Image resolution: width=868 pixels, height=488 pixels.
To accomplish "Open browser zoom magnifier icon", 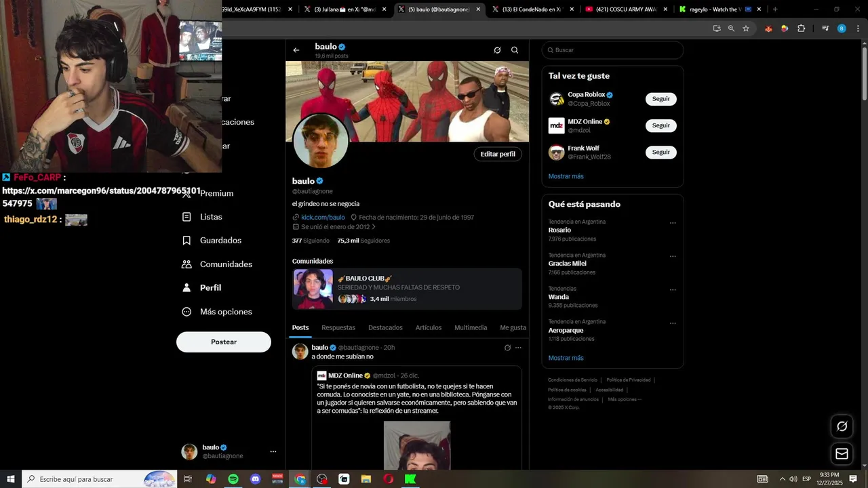I will coord(731,28).
